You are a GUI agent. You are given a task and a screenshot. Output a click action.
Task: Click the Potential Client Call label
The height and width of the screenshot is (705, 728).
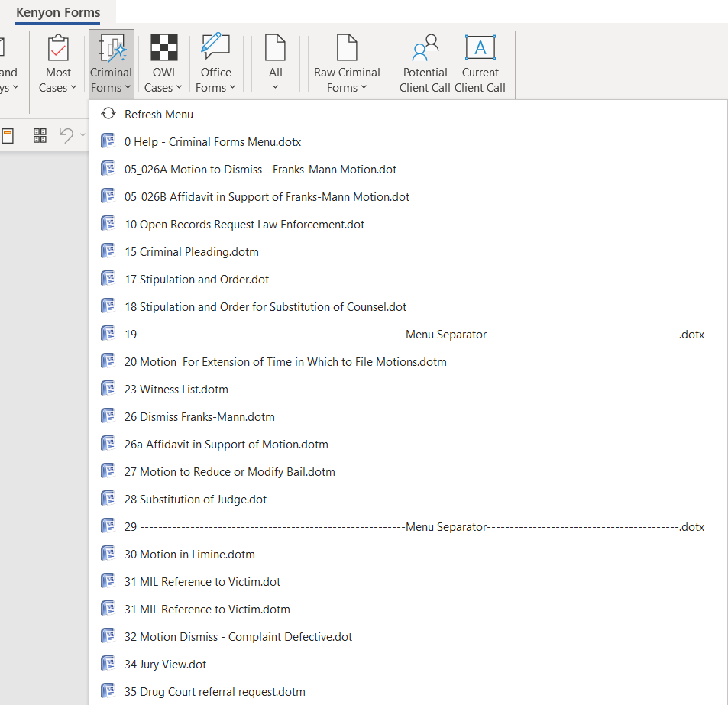425,80
